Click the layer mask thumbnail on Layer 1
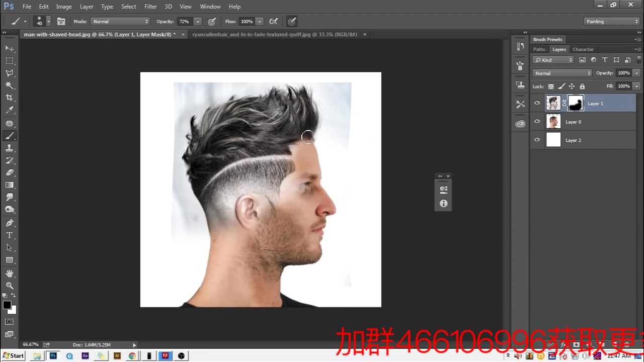Image resolution: width=644 pixels, height=362 pixels. (575, 103)
